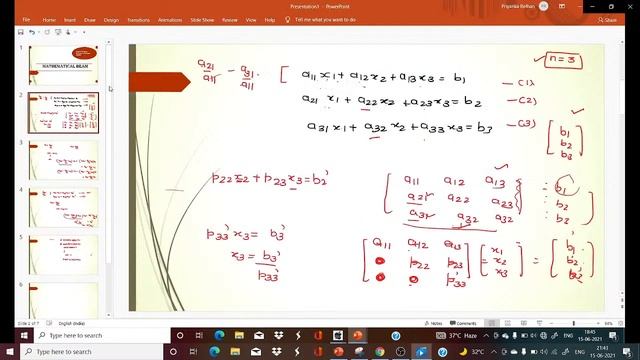Switch to Slide Sorter view
The width and height of the screenshot is (640, 360).
(508, 323)
